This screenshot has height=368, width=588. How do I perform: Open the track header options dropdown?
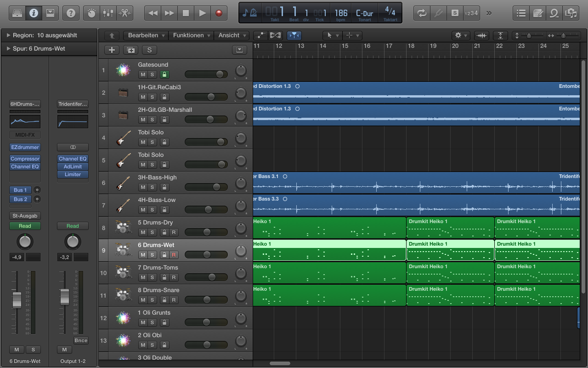tap(239, 50)
